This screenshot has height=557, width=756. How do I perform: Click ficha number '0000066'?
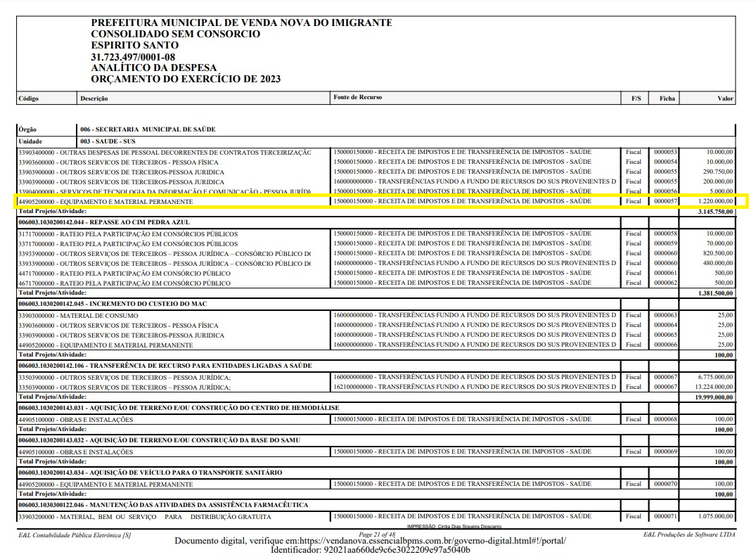coord(665,345)
